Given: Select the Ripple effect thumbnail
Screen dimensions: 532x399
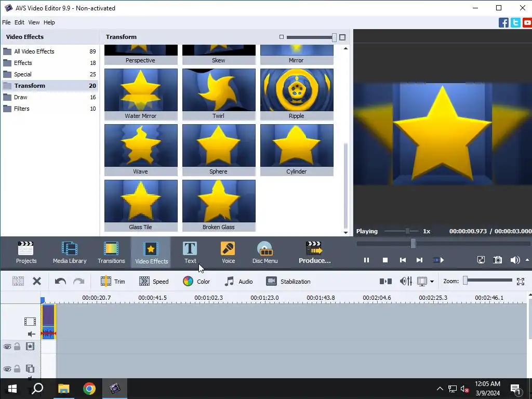Looking at the screenshot, I should (297, 95).
